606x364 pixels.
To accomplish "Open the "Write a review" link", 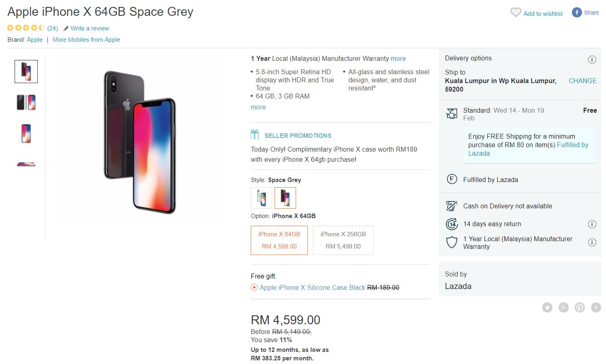I will coord(90,28).
